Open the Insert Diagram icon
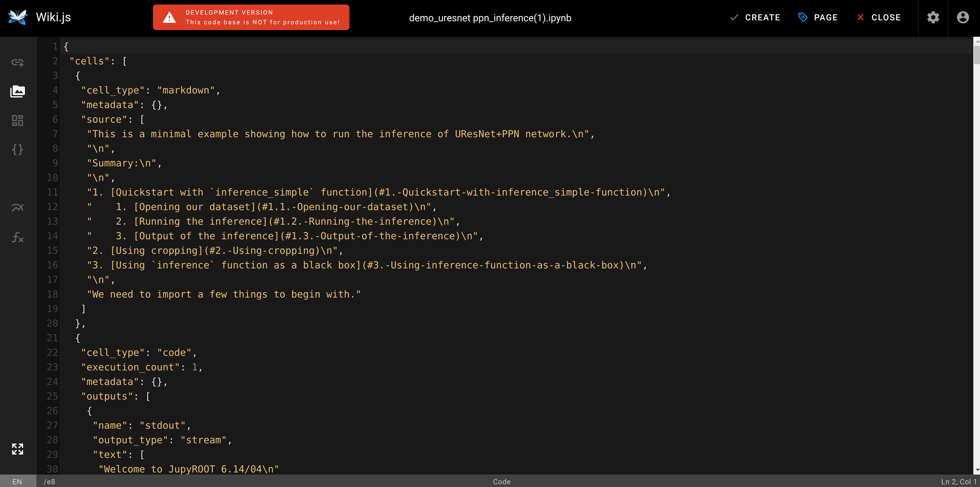The width and height of the screenshot is (980, 487). click(18, 208)
